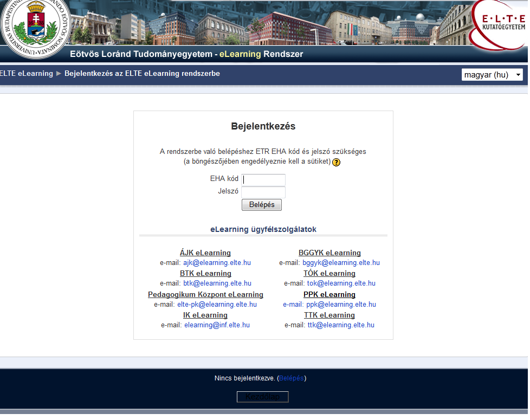Click the bggyk@elearning.elte.hu email link
Image resolution: width=530 pixels, height=420 pixels.
(x=341, y=262)
